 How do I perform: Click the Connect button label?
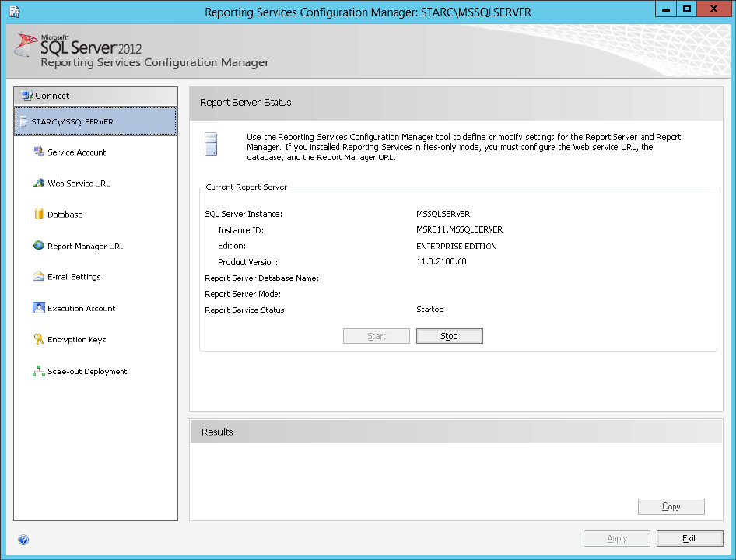pyautogui.click(x=52, y=96)
